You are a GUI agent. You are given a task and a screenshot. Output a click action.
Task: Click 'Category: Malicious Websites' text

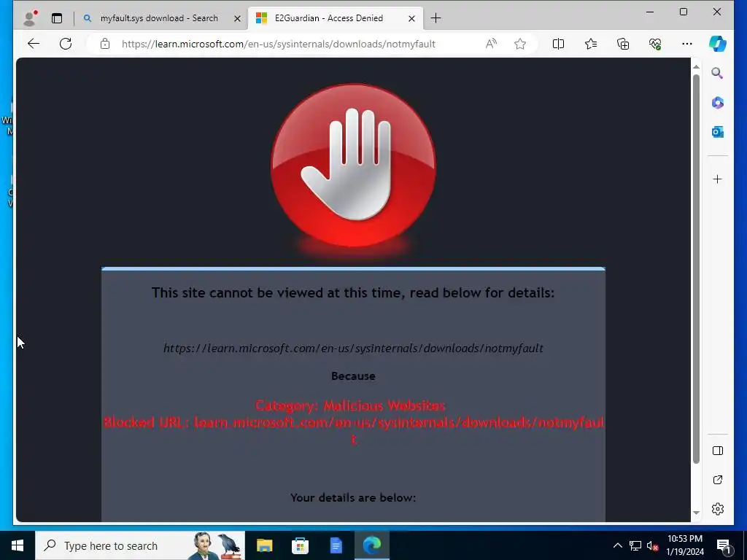350,405
